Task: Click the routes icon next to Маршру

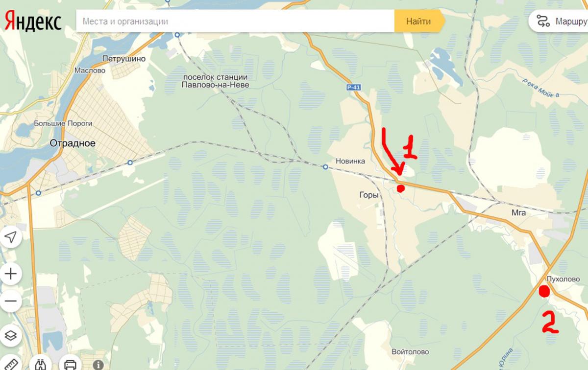Action: click(x=543, y=21)
